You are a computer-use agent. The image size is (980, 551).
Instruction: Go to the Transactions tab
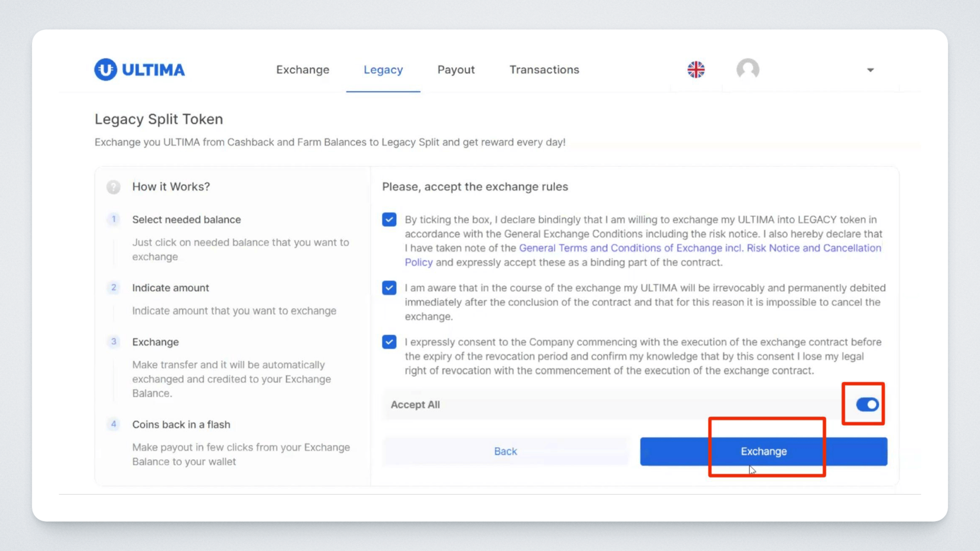tap(544, 70)
